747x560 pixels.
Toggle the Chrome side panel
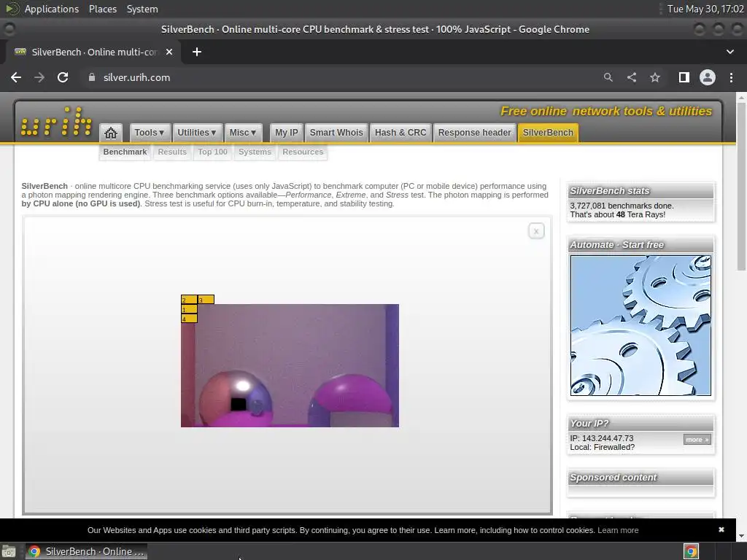point(684,77)
